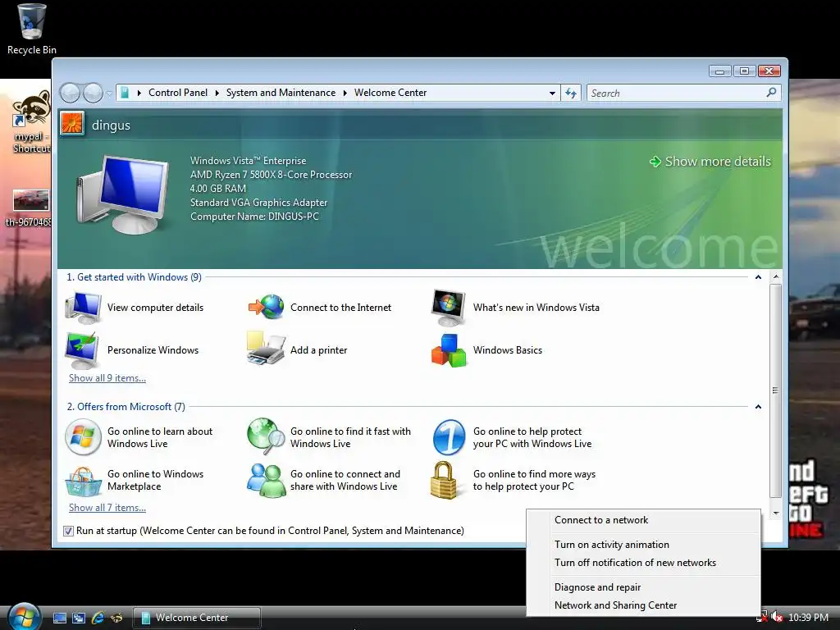Viewport: 840px width, 630px height.
Task: Click the refresh button next to address bar
Action: (x=571, y=94)
